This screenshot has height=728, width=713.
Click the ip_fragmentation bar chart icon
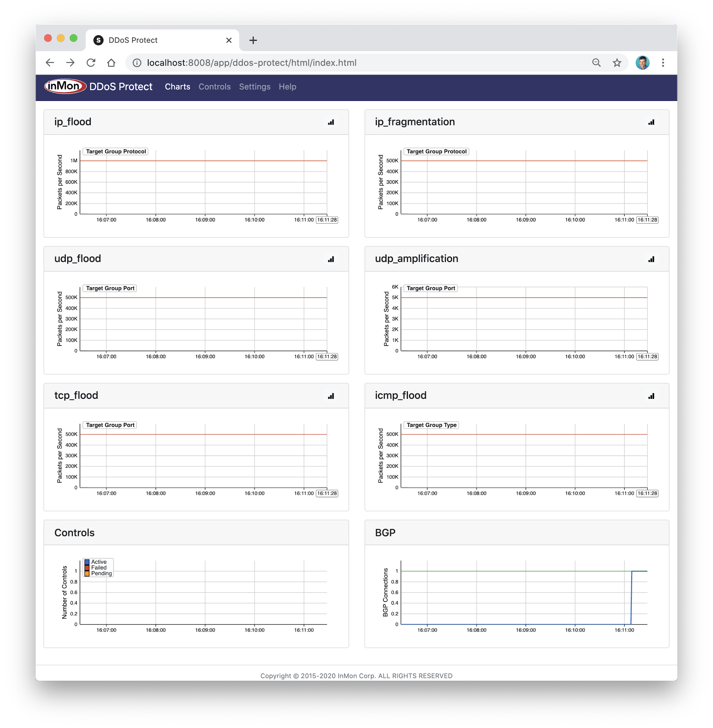(x=651, y=122)
